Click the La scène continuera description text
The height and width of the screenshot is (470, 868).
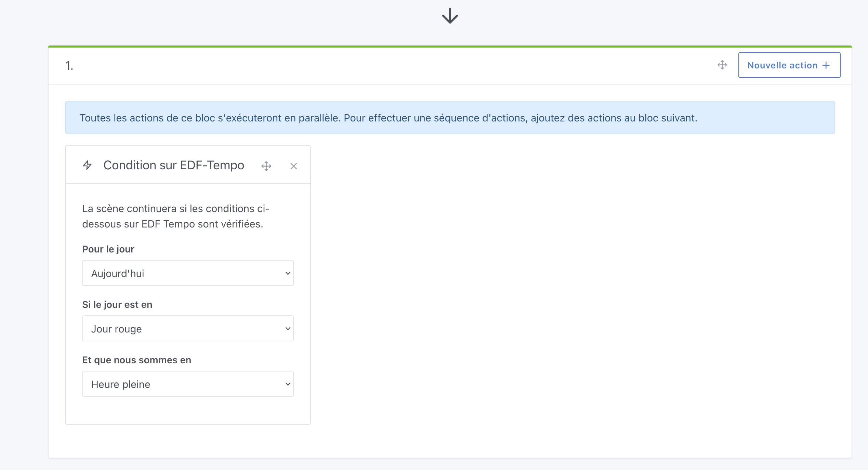pos(176,216)
